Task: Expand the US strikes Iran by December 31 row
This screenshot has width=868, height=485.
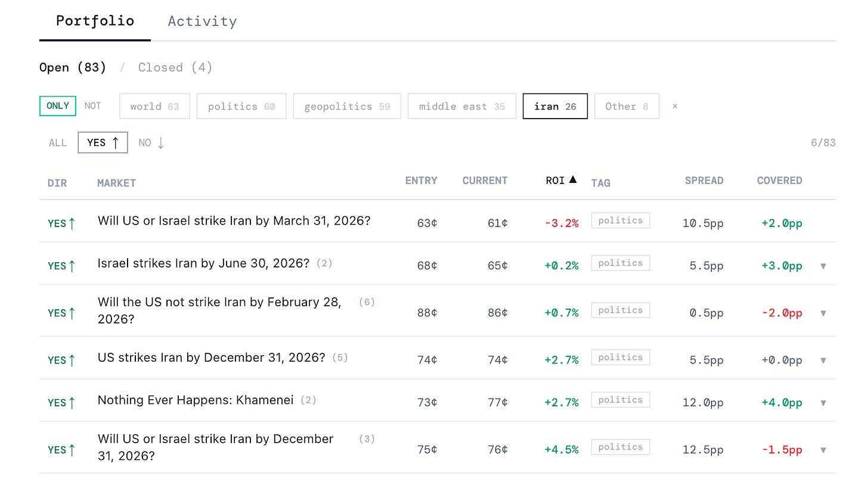Action: [x=823, y=360]
